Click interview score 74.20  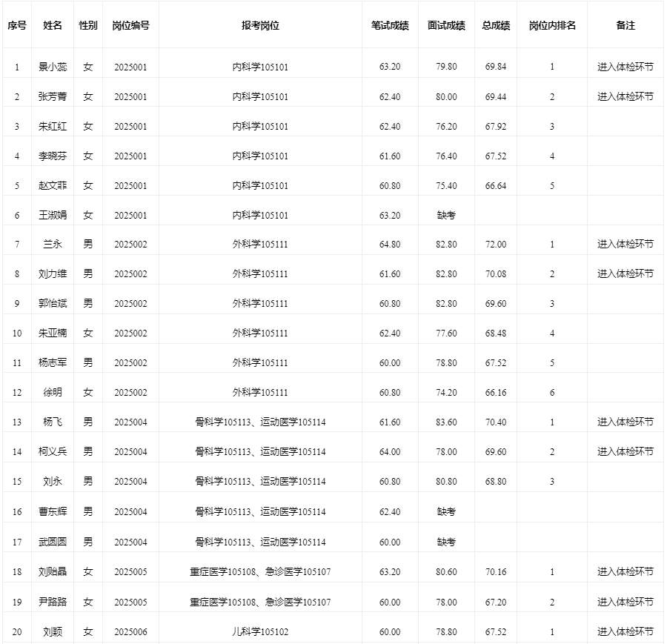tap(446, 392)
